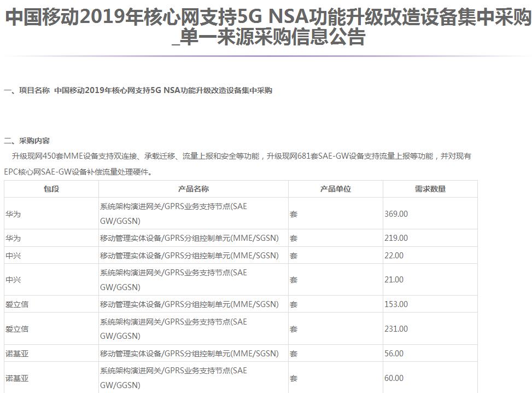Click the MME/SGSN product name in the 219.00 row

tap(189, 238)
